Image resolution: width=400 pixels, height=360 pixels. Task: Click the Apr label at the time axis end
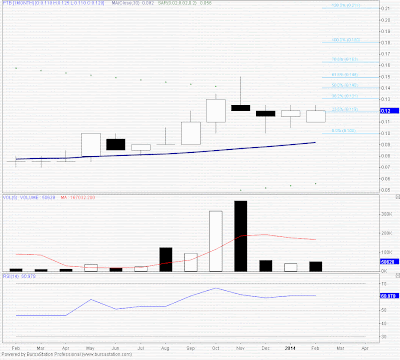click(x=365, y=348)
